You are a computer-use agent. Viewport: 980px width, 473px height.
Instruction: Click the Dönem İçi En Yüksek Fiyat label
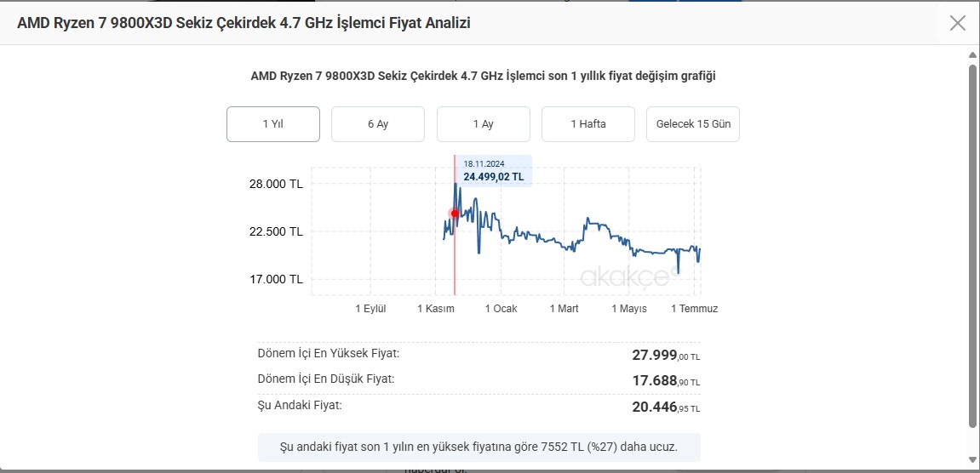click(x=328, y=353)
